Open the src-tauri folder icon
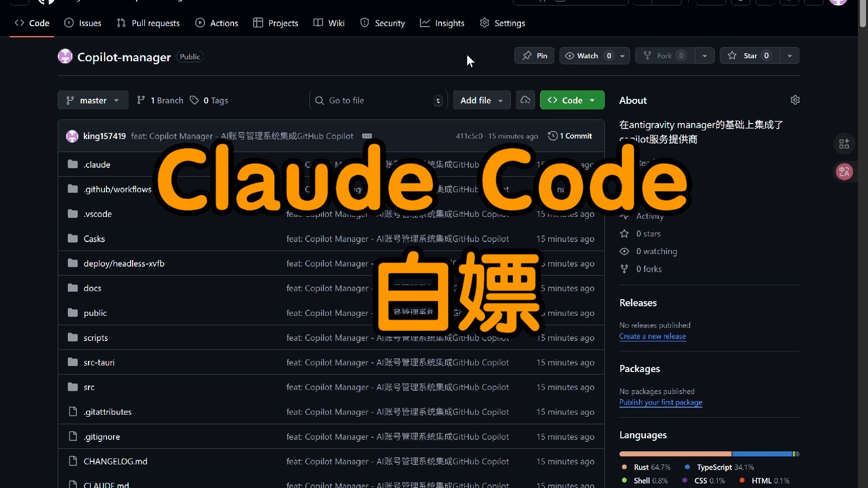Screen dimensions: 868x488 pos(73,362)
